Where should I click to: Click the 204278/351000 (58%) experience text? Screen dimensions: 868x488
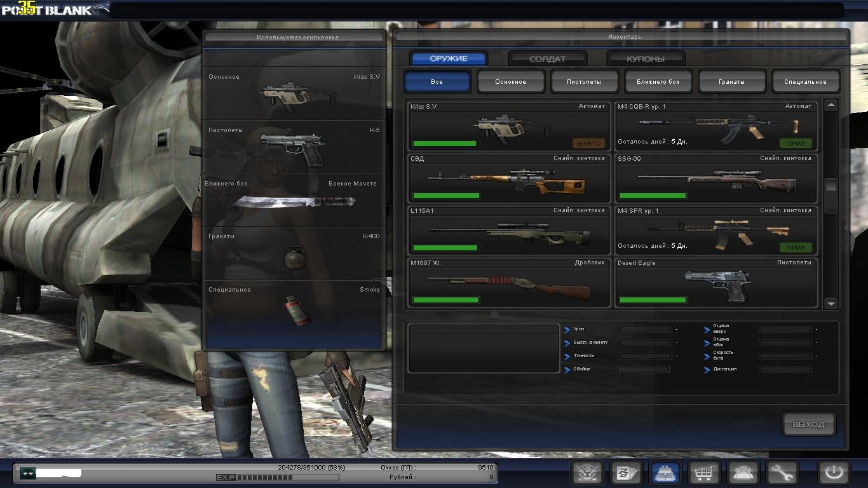tap(311, 468)
